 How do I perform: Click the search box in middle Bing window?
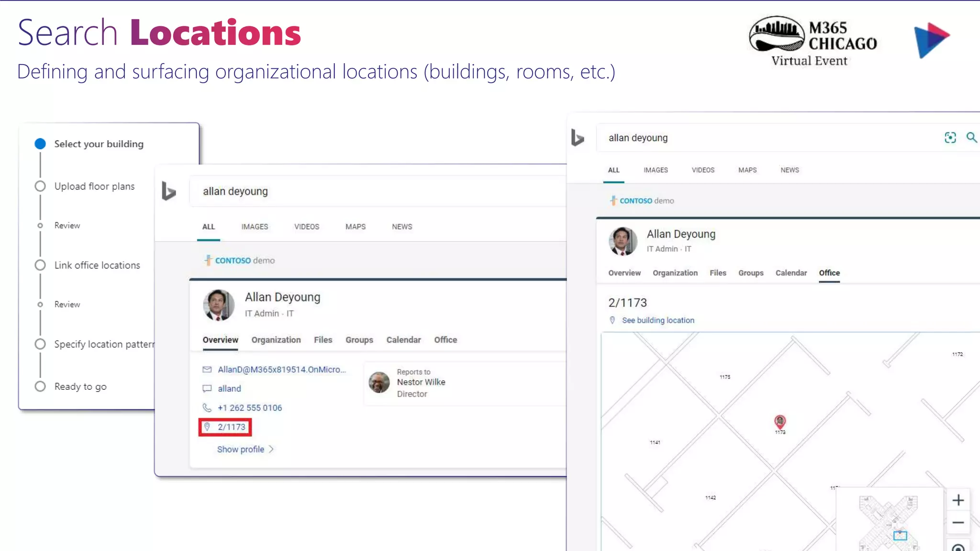[378, 191]
